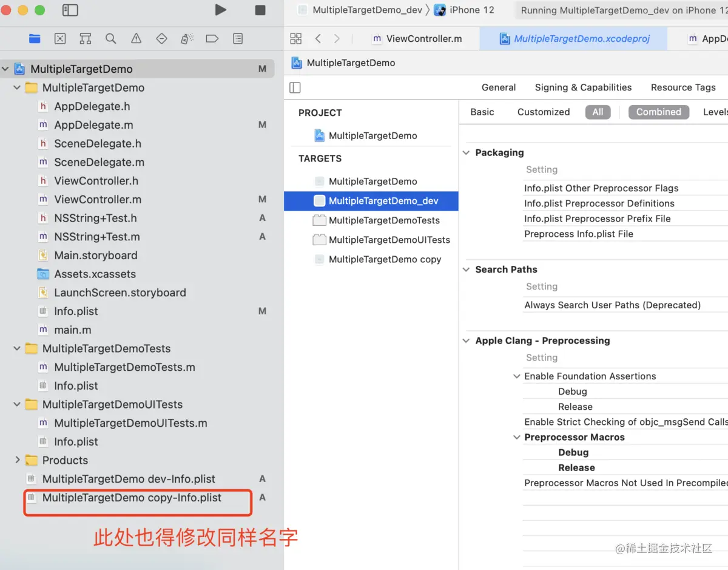Open the Symbol navigator icon

[x=85, y=39]
